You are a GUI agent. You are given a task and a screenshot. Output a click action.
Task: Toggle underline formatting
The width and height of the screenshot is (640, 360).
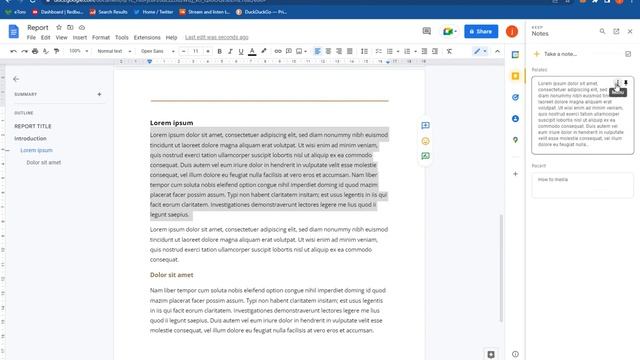tap(241, 51)
